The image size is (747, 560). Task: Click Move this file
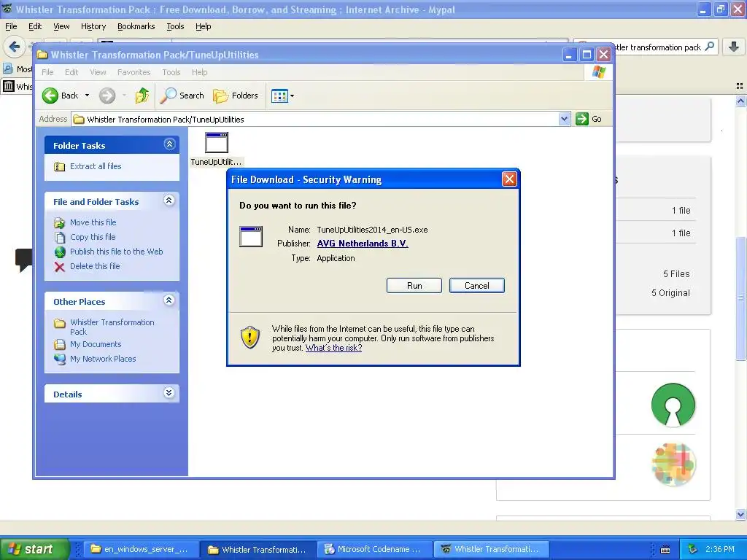[93, 222]
